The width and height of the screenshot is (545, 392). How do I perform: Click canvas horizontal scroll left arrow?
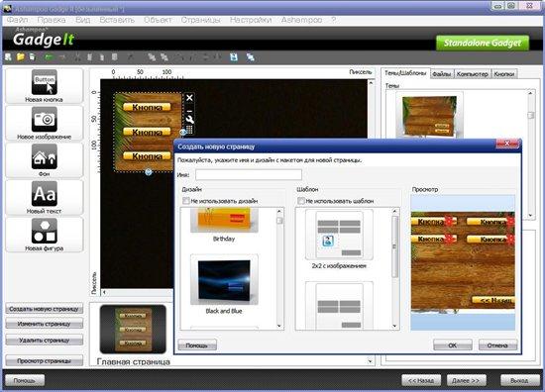point(104,292)
